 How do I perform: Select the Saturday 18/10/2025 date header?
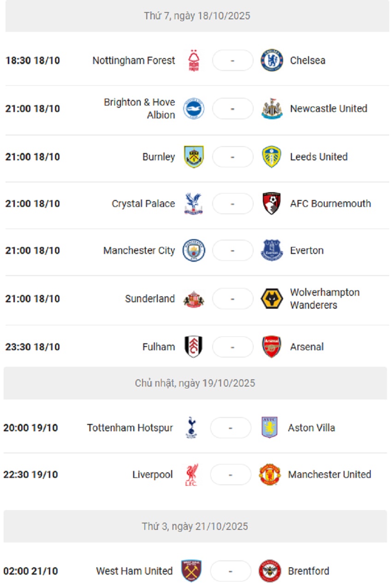click(x=197, y=16)
